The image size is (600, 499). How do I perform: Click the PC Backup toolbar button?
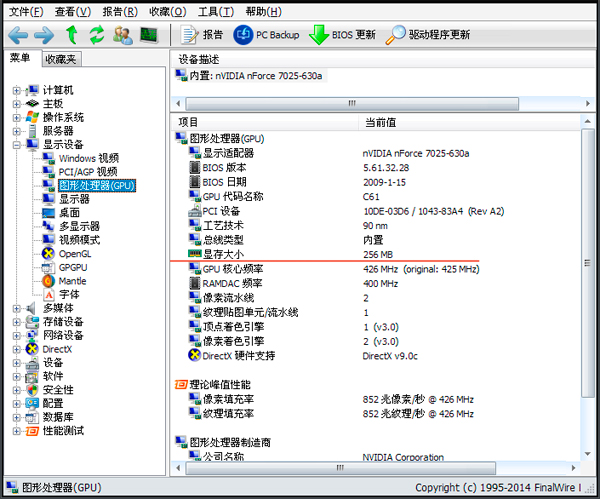coord(266,35)
